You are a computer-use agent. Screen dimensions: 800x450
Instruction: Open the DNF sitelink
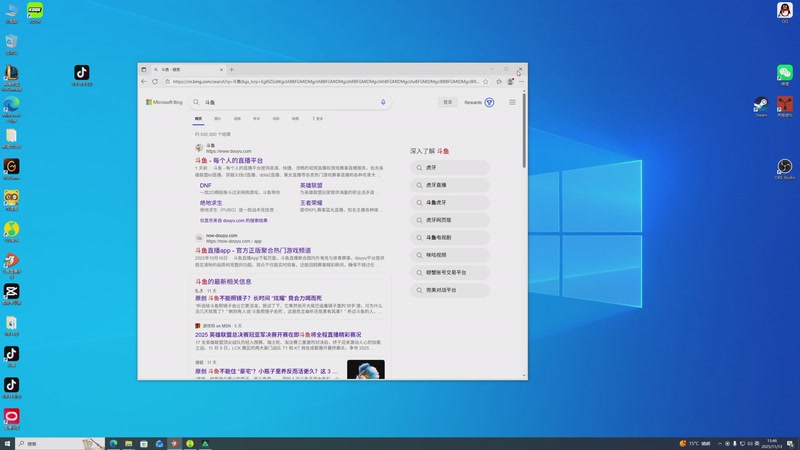tap(206, 185)
